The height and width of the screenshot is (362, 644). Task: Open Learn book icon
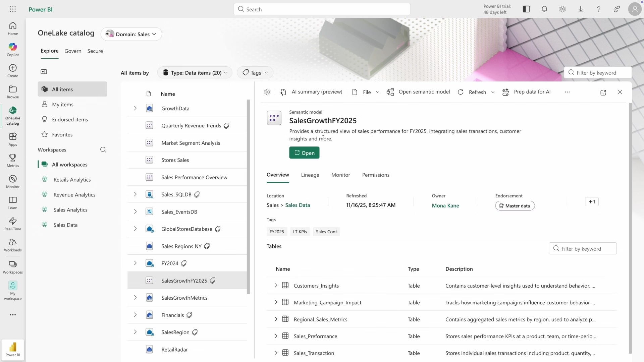(x=13, y=200)
